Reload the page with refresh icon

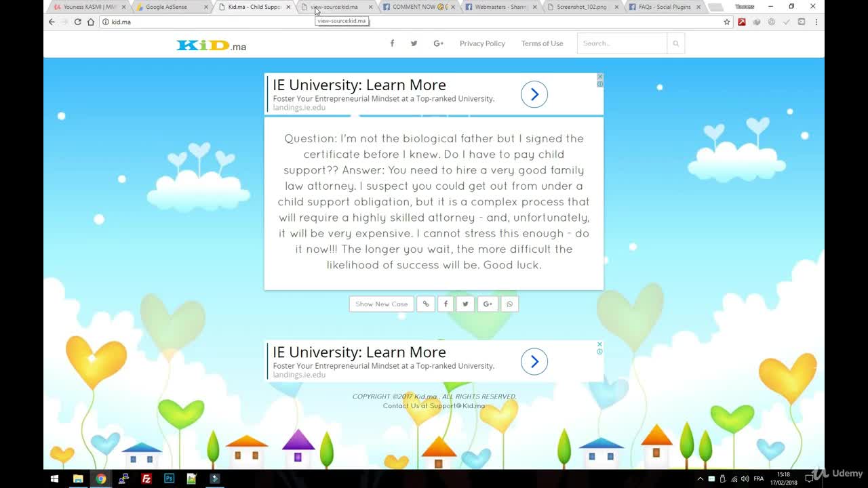point(77,22)
